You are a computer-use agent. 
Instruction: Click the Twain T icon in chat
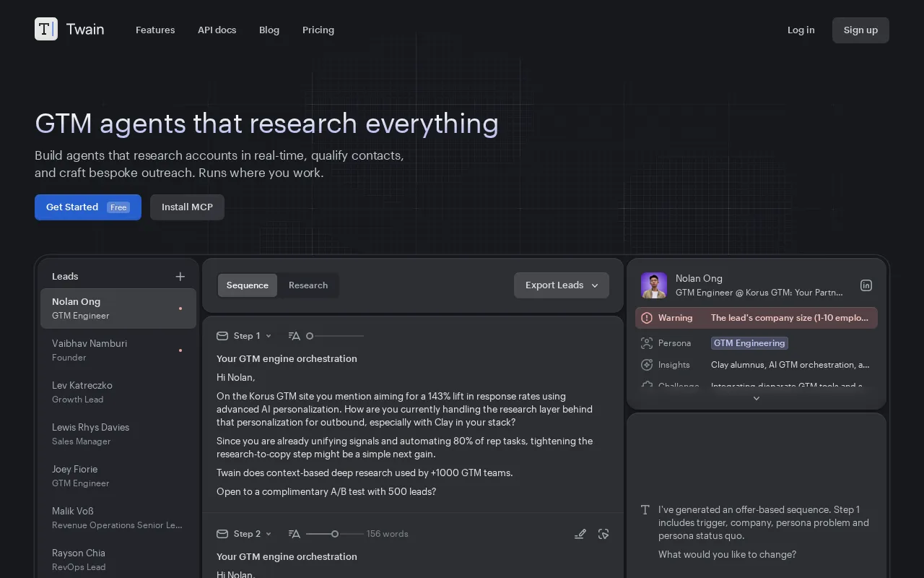645,509
